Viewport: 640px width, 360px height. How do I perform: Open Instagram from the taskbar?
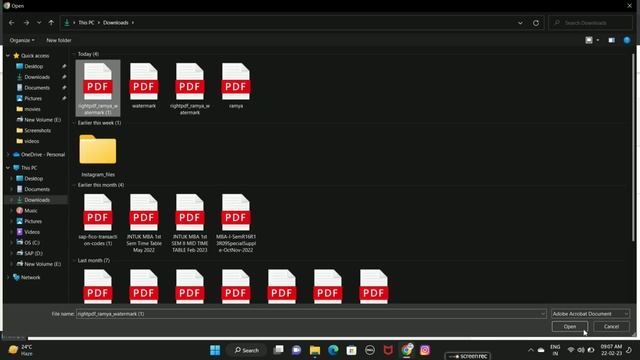pos(425,350)
